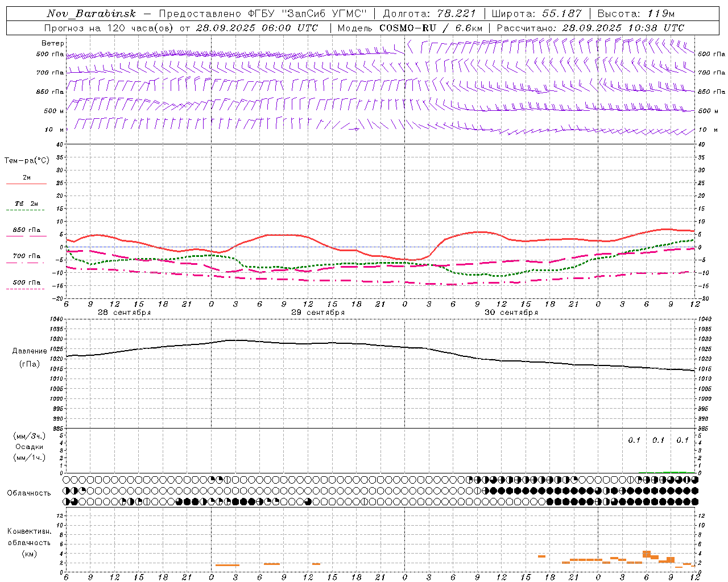The image size is (728, 582).
Task: Click the solid red line sample under "2м"
Action: pyautogui.click(x=26, y=184)
